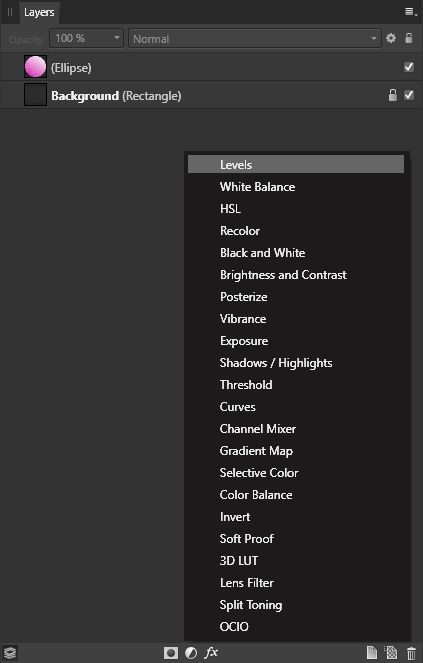Add an Exposure adjustment
Viewport: 423px width, 663px height.
tap(296, 340)
